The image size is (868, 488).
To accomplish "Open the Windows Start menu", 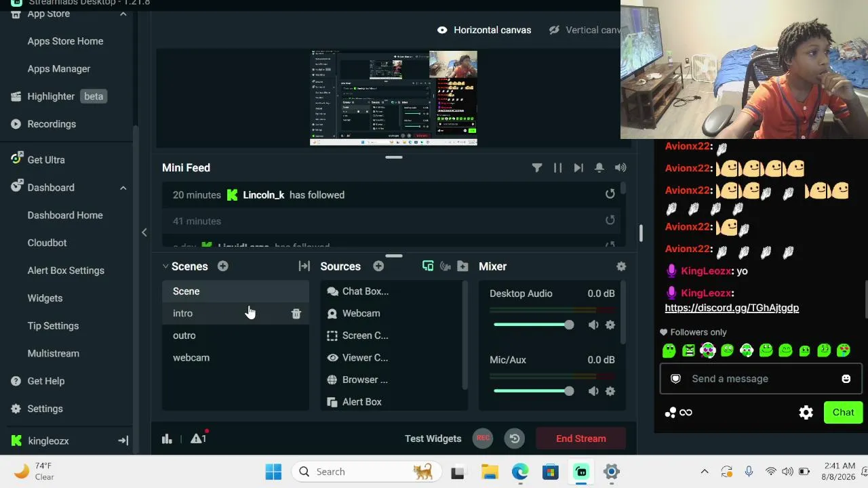I will click(273, 472).
